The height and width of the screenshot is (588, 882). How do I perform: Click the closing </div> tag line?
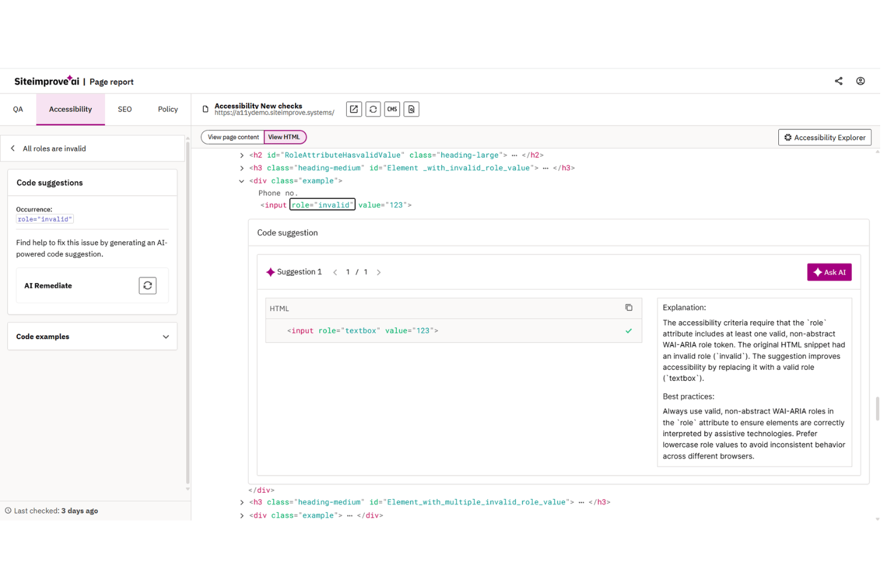(261, 490)
